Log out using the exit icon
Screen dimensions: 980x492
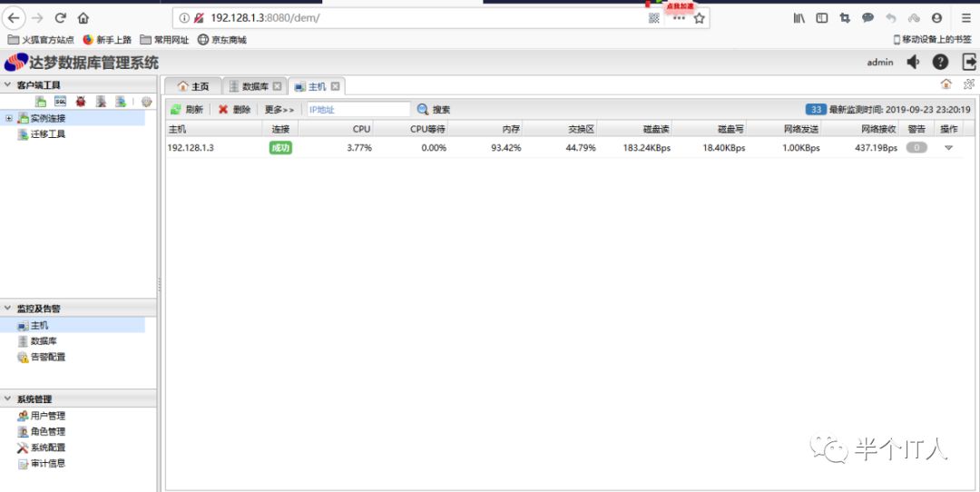point(969,62)
